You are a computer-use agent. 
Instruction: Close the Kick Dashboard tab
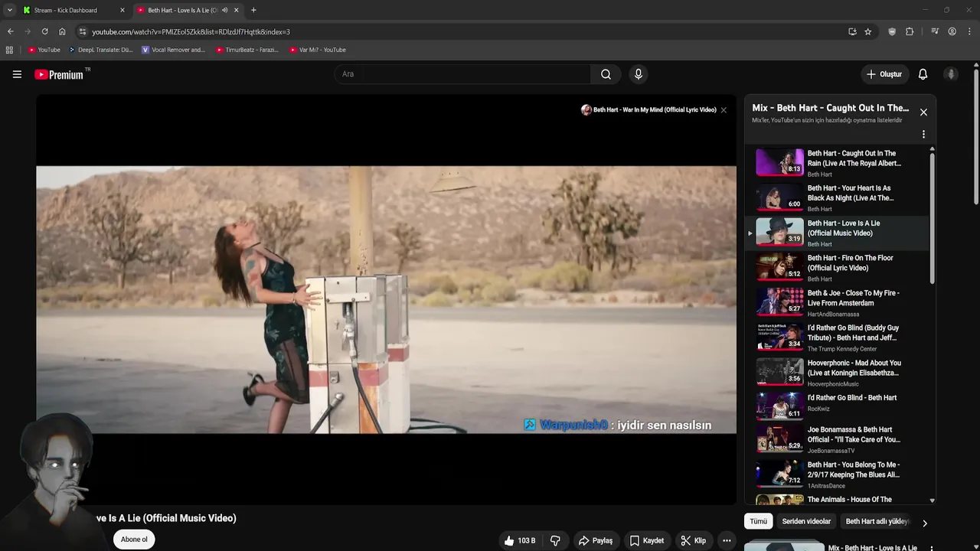[122, 10]
